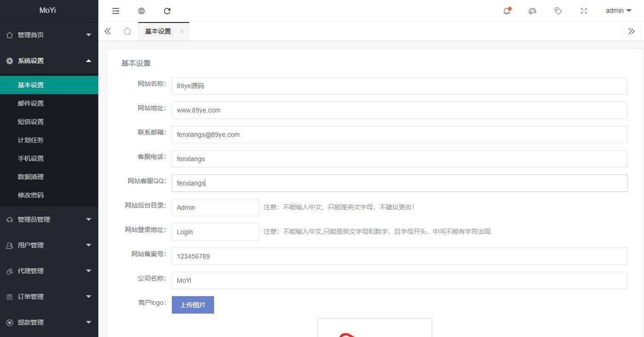Focus the 网站登录地址 input containing Login
644x337 pixels.
click(x=215, y=232)
